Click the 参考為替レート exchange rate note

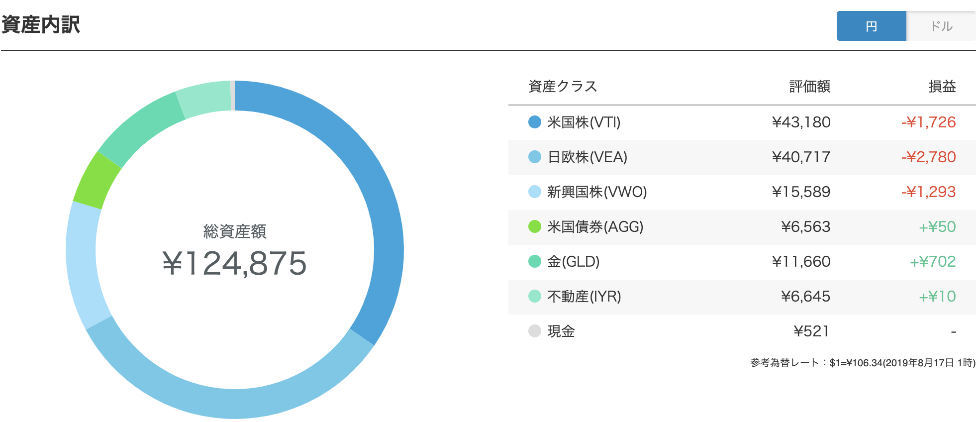click(863, 363)
